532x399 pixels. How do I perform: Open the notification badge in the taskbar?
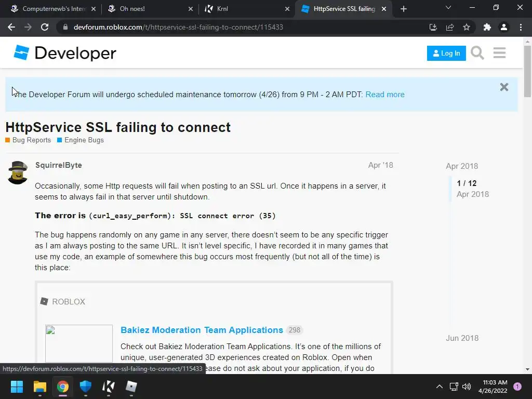click(517, 387)
